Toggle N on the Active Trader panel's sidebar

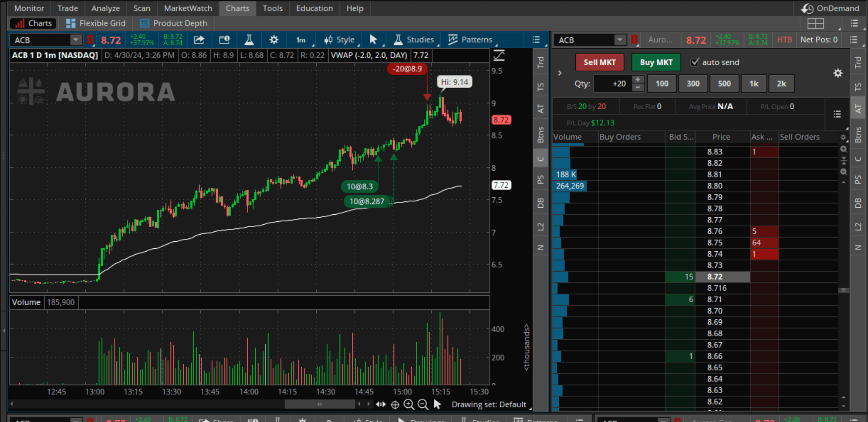pos(858,247)
